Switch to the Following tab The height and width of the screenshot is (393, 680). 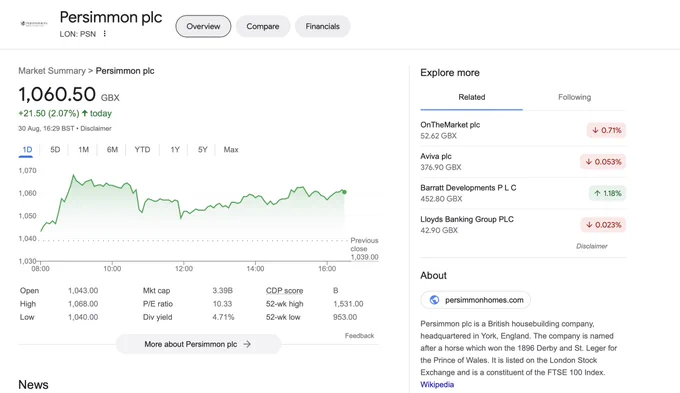coord(574,97)
